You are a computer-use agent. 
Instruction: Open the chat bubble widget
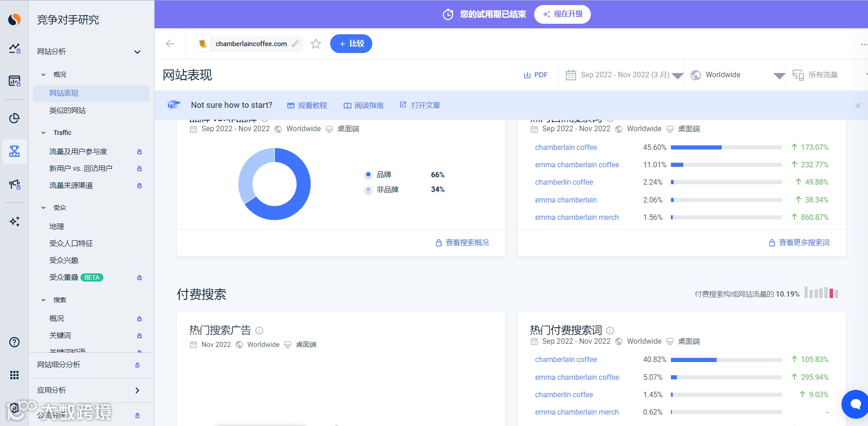856,404
